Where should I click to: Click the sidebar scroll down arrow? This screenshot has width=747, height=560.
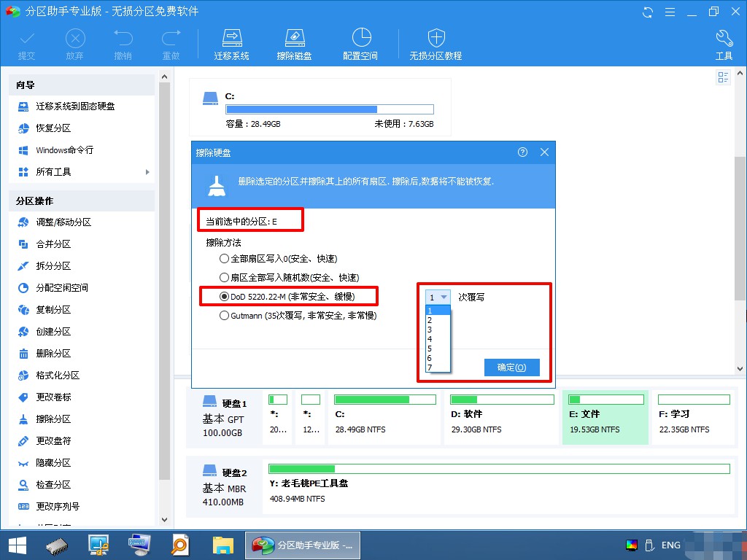coord(164,519)
